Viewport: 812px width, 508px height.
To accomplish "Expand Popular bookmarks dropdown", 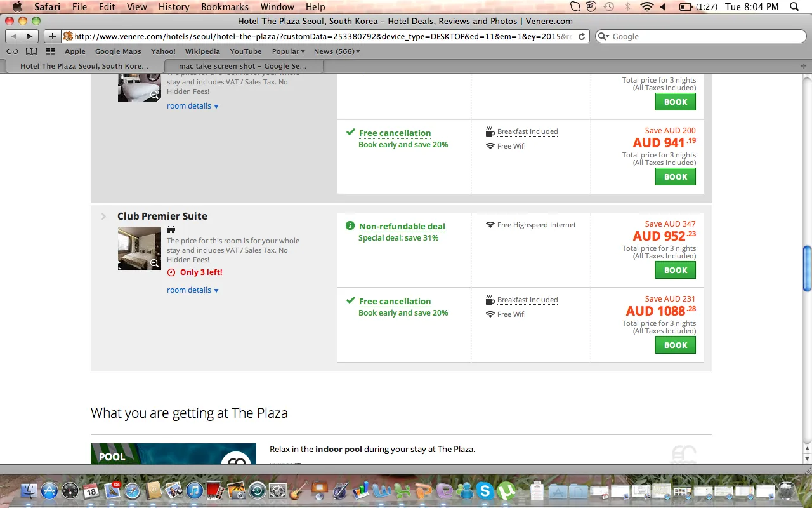I will pyautogui.click(x=288, y=51).
